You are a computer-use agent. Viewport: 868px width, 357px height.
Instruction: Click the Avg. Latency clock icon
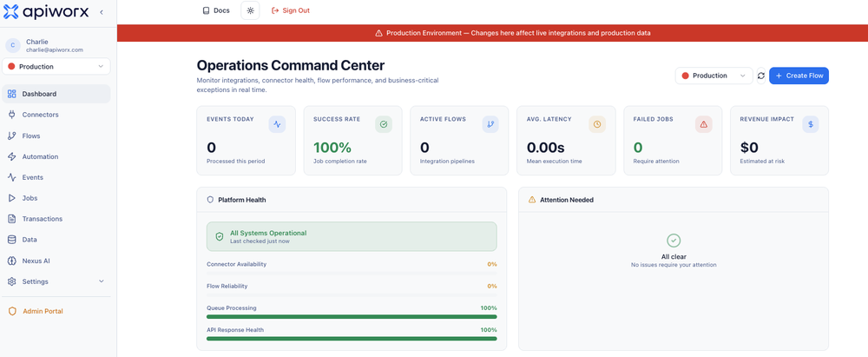pos(597,125)
